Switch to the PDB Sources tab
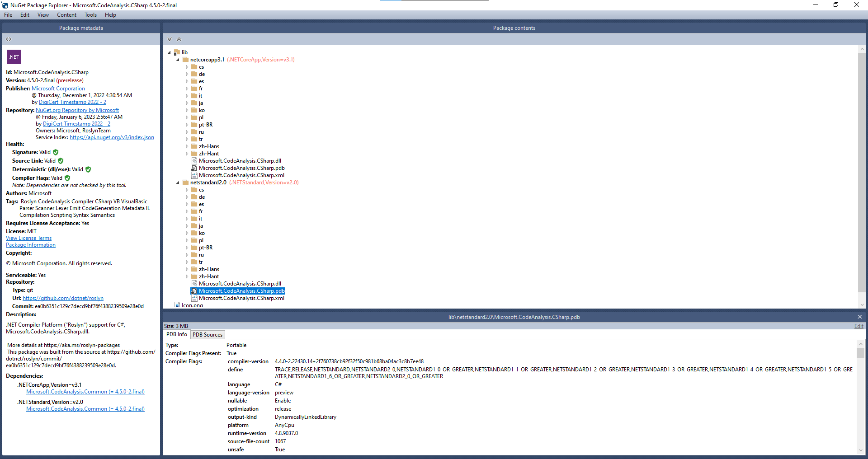This screenshot has width=868, height=459. [x=207, y=334]
